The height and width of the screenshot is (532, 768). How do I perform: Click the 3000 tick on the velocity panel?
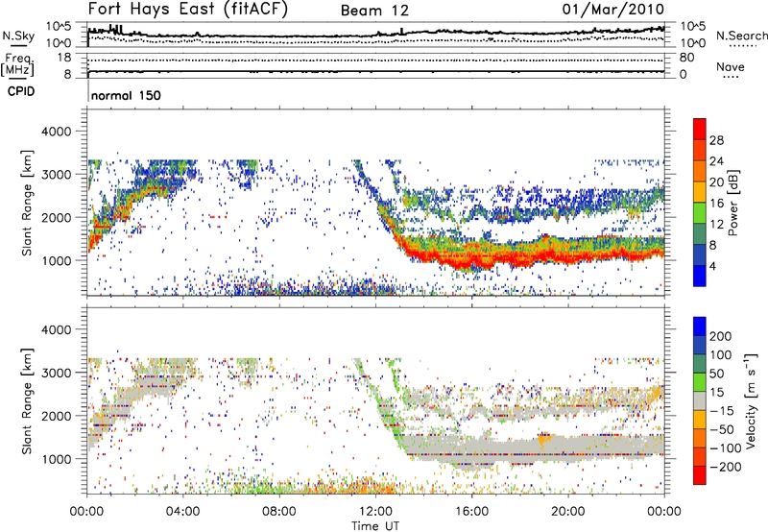click(x=57, y=373)
